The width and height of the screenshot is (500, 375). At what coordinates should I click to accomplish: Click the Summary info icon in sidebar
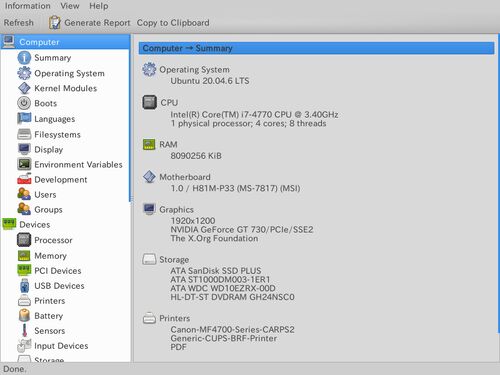pos(24,58)
